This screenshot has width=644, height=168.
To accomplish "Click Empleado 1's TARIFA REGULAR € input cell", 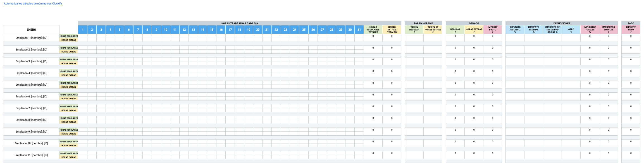I will (414, 38).
